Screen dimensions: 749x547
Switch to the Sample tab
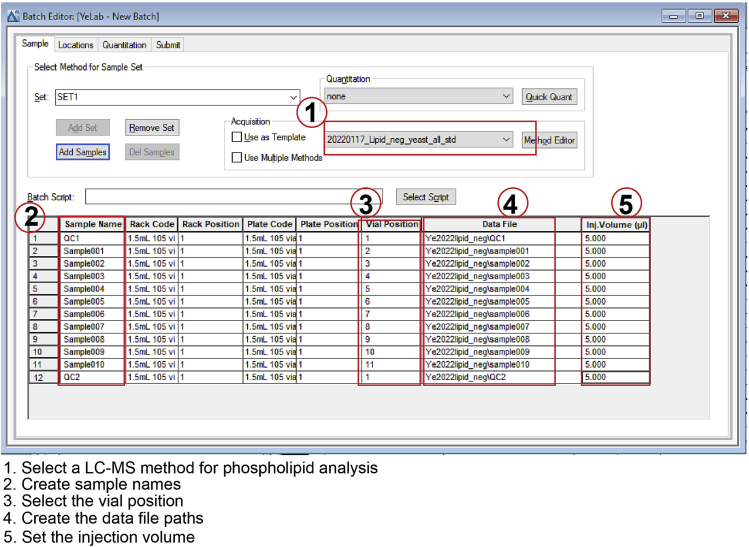point(35,43)
